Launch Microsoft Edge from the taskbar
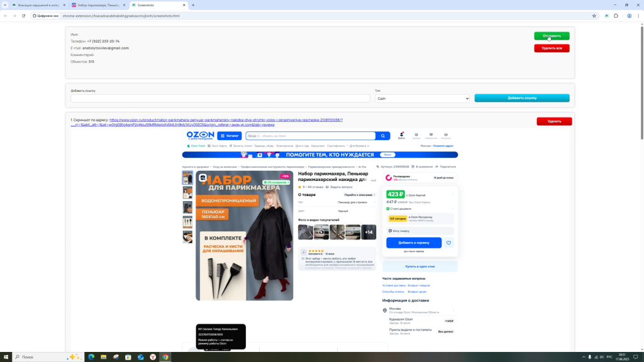The image size is (644, 362). 91,357
